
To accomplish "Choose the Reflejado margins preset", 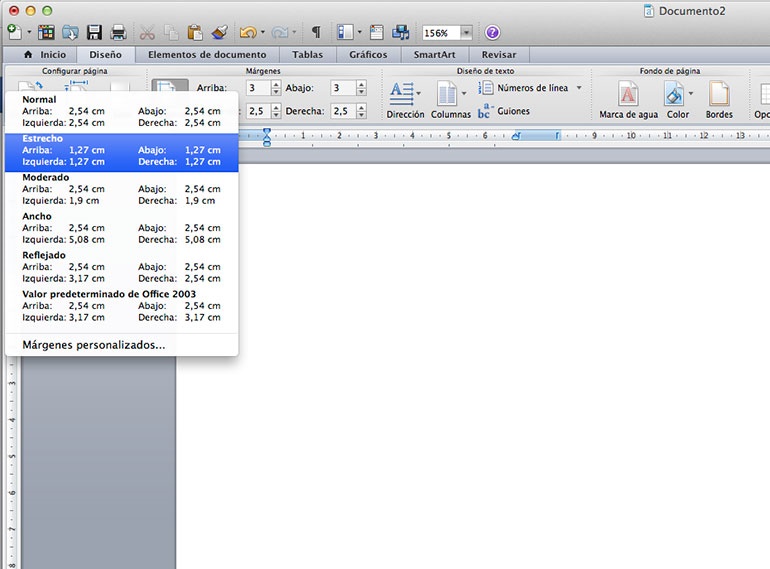I will tap(121, 267).
